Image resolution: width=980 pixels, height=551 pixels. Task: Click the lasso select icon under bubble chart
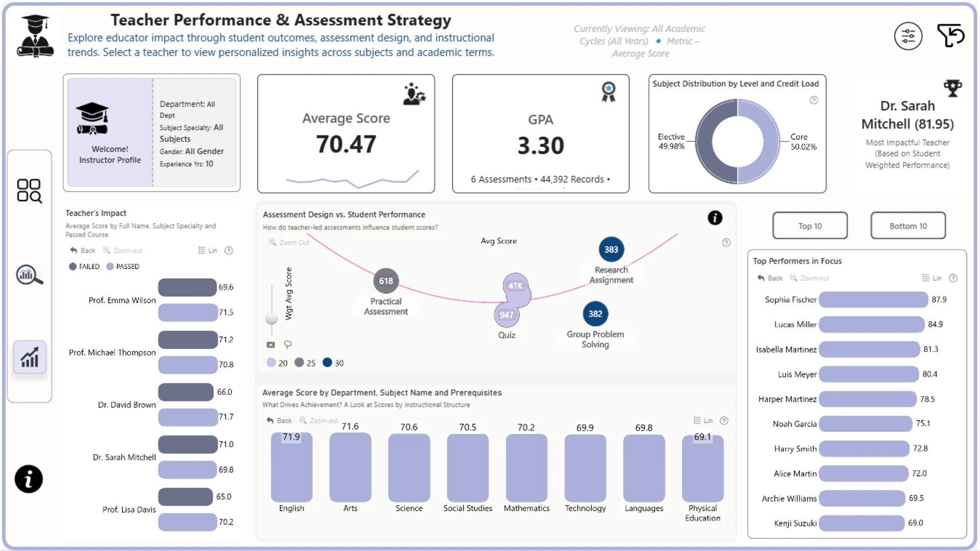(x=288, y=345)
